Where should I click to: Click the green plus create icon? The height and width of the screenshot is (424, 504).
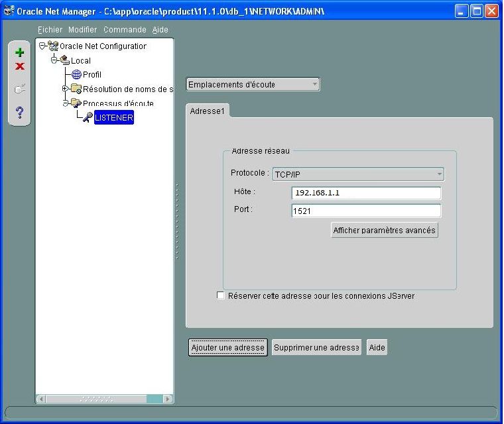[20, 52]
